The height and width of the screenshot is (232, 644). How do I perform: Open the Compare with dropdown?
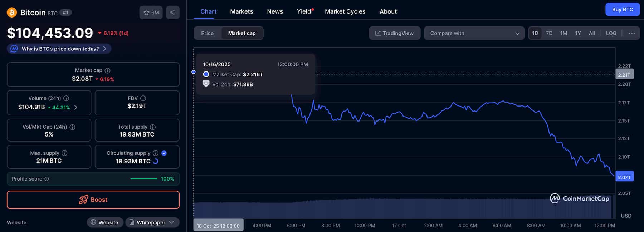[474, 33]
